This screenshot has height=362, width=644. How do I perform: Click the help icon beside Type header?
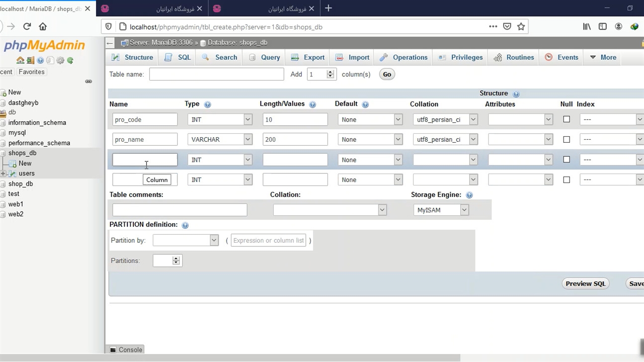pos(207,104)
